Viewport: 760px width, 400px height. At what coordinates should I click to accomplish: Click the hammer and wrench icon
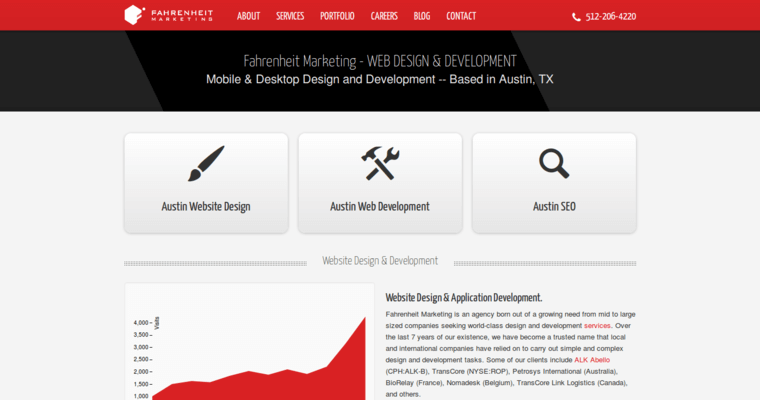tap(380, 163)
